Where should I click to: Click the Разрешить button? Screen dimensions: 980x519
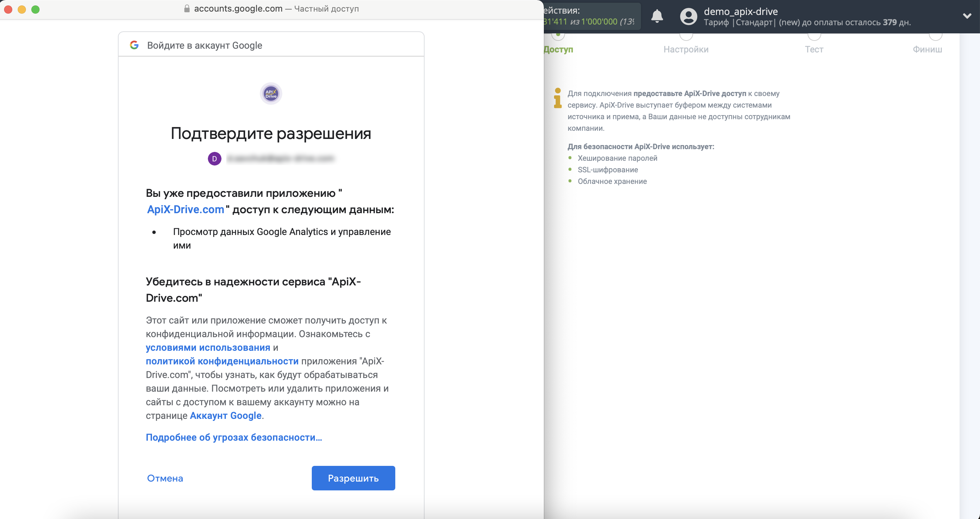click(x=353, y=478)
